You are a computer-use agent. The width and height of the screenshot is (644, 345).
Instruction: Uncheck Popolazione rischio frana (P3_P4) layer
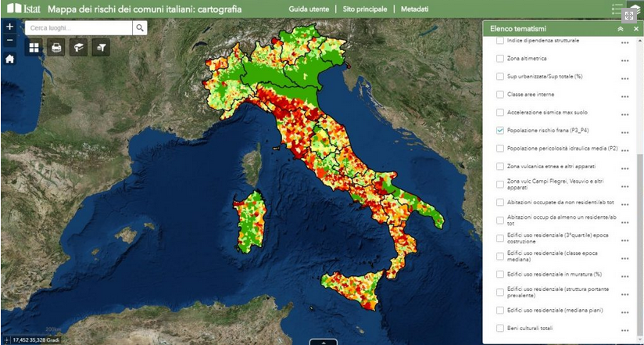click(500, 131)
